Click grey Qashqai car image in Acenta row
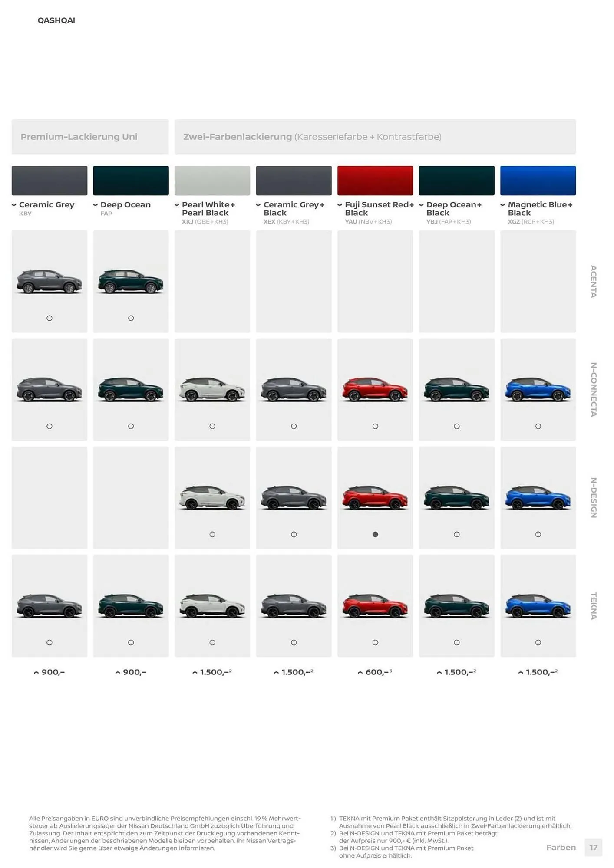 pos(49,282)
